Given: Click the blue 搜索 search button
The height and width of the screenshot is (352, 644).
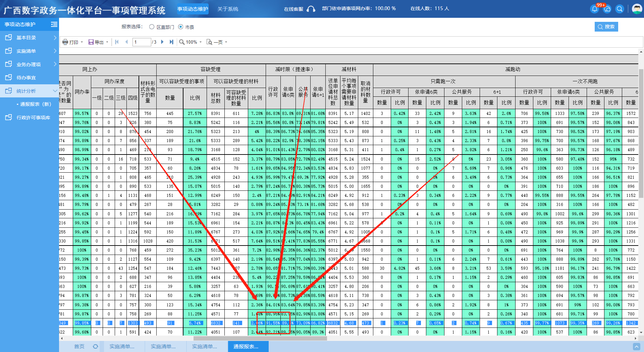Looking at the screenshot, I should pos(606,27).
